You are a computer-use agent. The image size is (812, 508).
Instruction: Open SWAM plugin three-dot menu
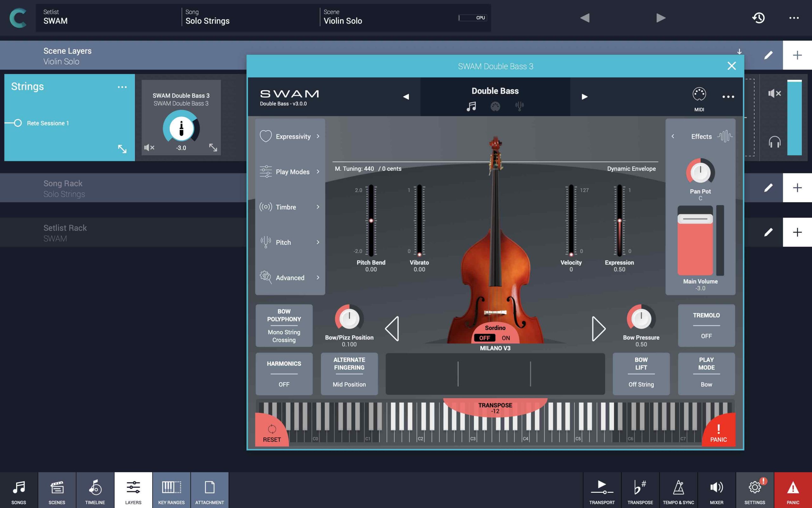coord(728,97)
